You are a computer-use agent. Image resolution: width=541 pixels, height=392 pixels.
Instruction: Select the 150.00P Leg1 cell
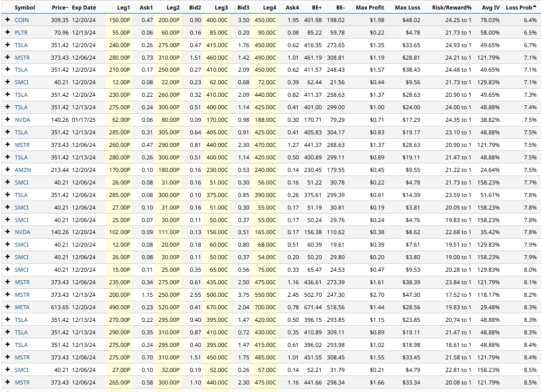(119, 20)
